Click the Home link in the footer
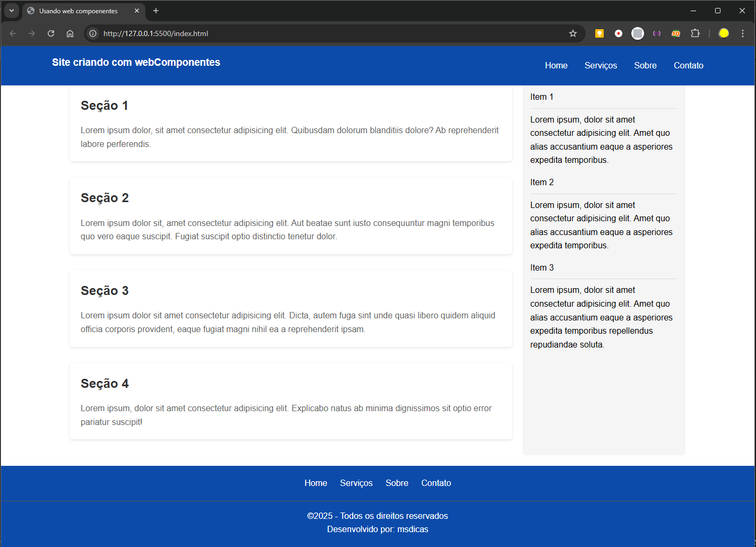Viewport: 756px width, 547px height. point(316,483)
